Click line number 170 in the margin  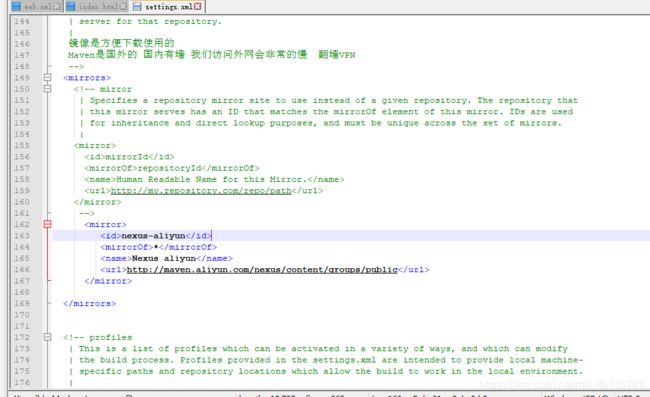click(22, 315)
